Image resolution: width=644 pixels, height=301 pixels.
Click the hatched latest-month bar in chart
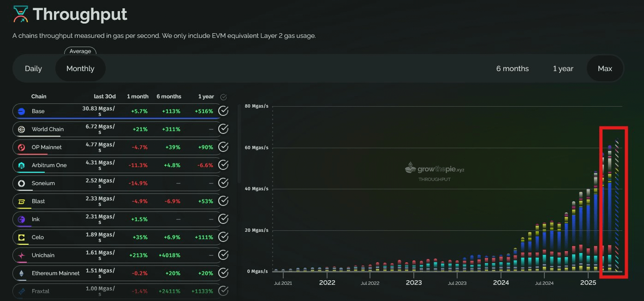[617, 206]
